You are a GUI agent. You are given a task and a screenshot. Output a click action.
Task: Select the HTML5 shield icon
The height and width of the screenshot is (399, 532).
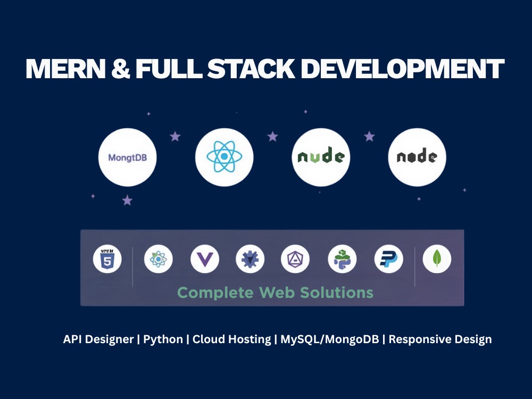pos(107,259)
